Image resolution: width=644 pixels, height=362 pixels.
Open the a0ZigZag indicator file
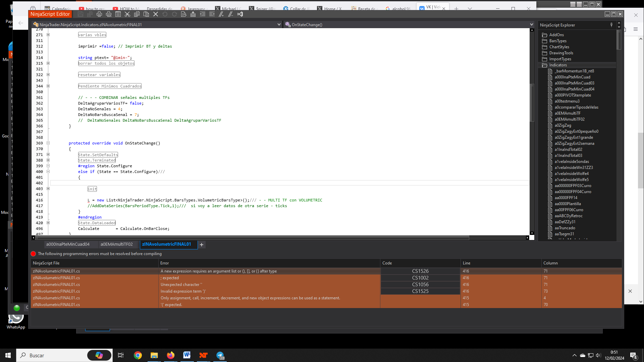(x=562, y=125)
